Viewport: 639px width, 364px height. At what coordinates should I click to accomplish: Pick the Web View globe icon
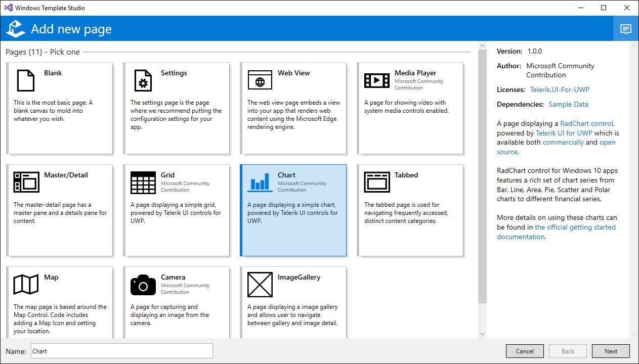pos(260,80)
